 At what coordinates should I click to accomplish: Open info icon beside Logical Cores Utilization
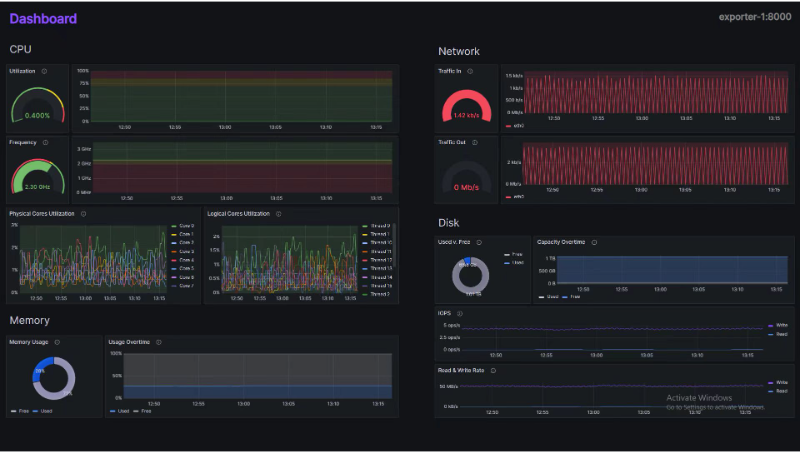[279, 214]
